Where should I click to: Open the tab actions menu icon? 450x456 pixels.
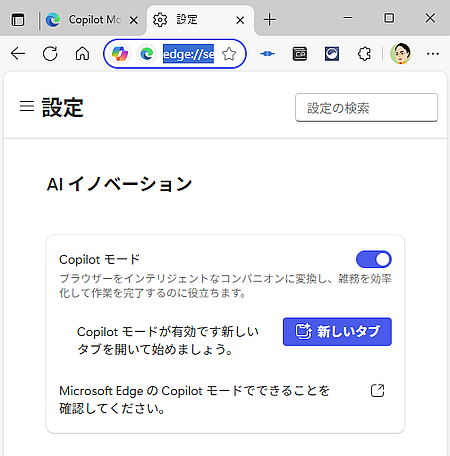click(x=18, y=20)
